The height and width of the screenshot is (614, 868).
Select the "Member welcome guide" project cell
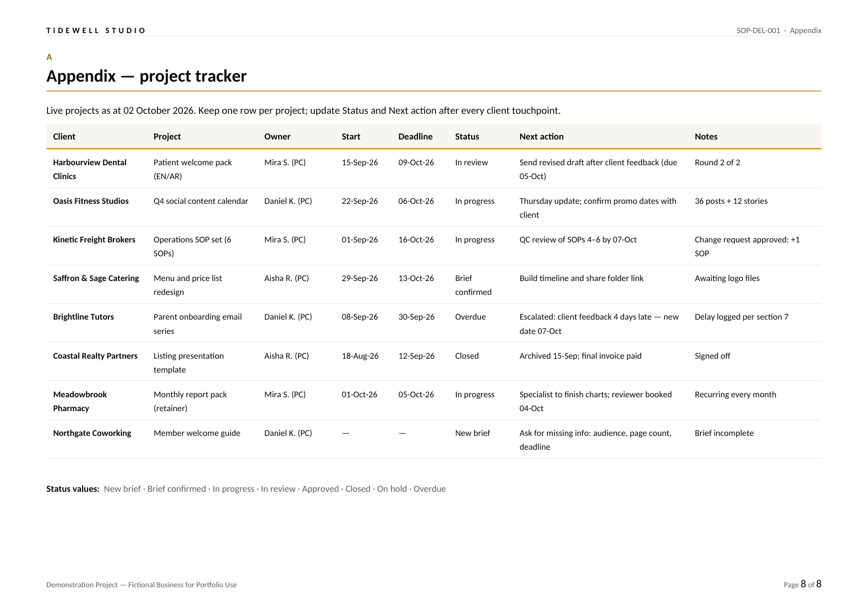click(197, 433)
